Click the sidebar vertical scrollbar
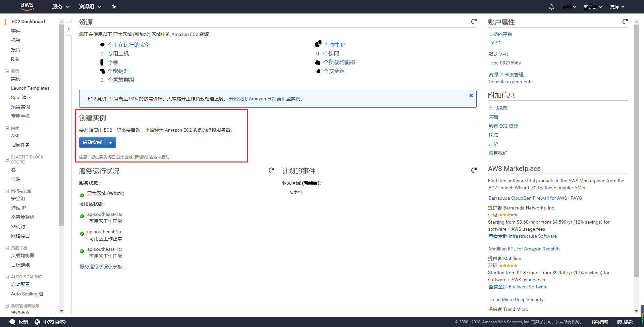Screen dimensions: 644x327 pos(61,126)
